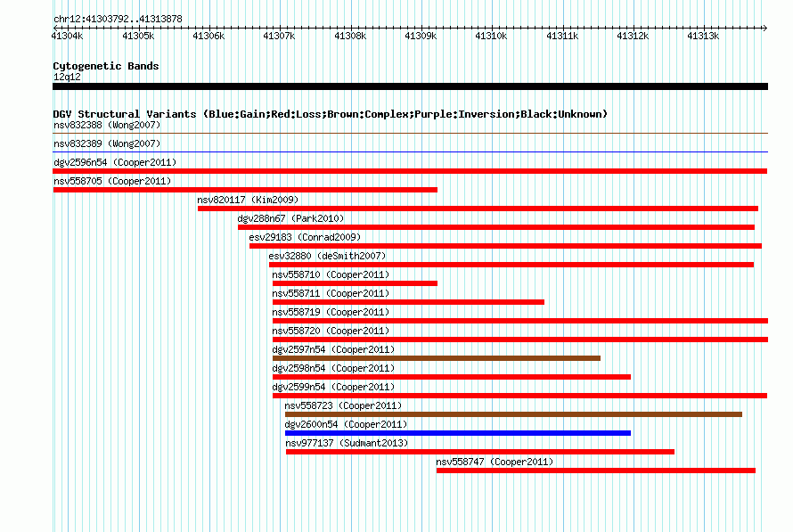Click the nsv558710 (Cooper2011) label
This screenshot has width=793, height=532.
[331, 274]
